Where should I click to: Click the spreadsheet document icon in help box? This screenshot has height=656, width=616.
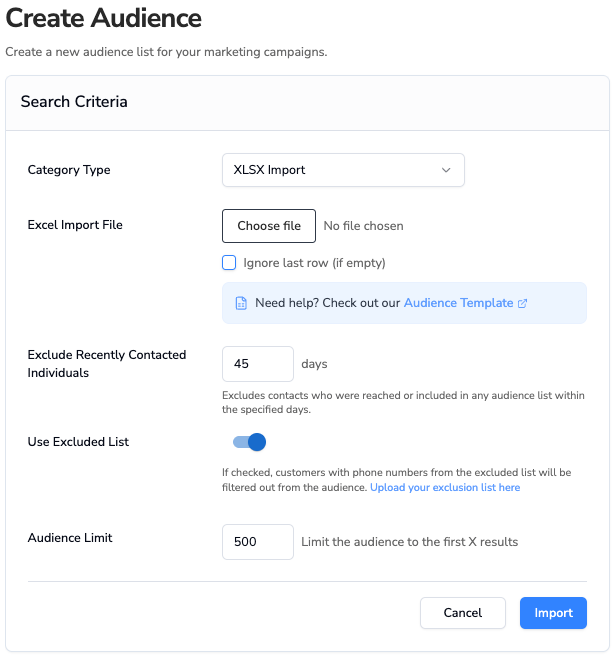point(241,303)
